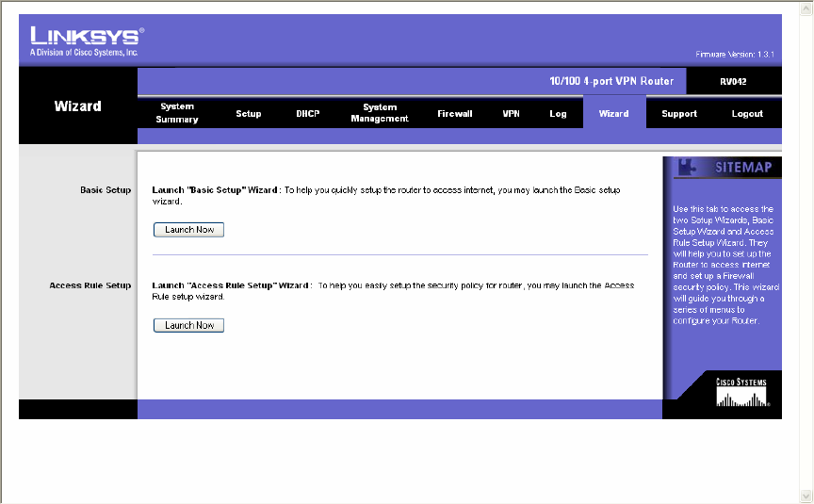This screenshot has width=814, height=504.
Task: Open the Support tab
Action: (x=679, y=114)
